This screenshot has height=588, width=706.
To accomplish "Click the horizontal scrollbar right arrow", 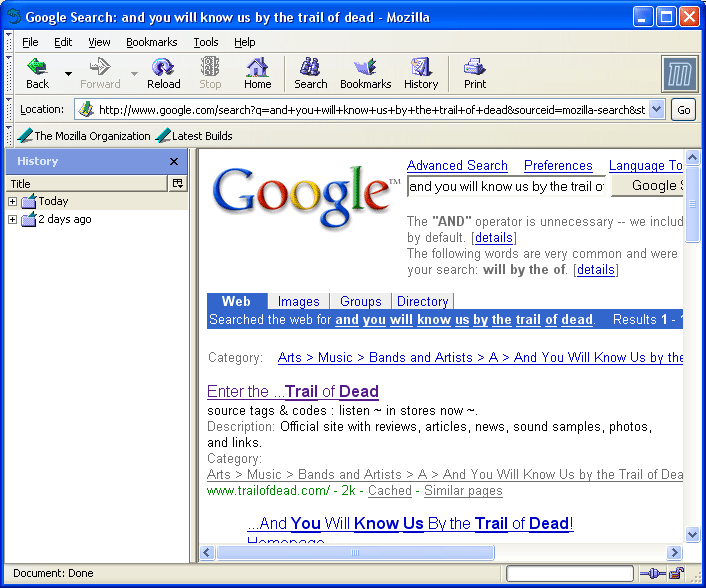I will tap(674, 552).
